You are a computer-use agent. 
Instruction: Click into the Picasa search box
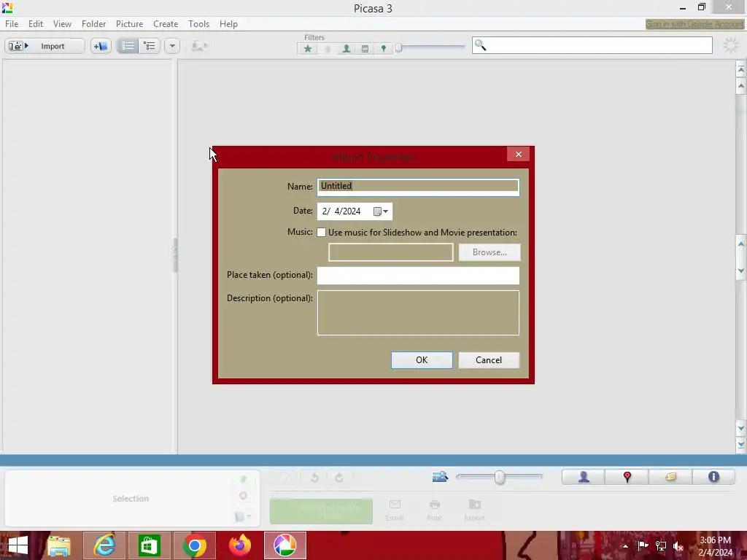592,45
